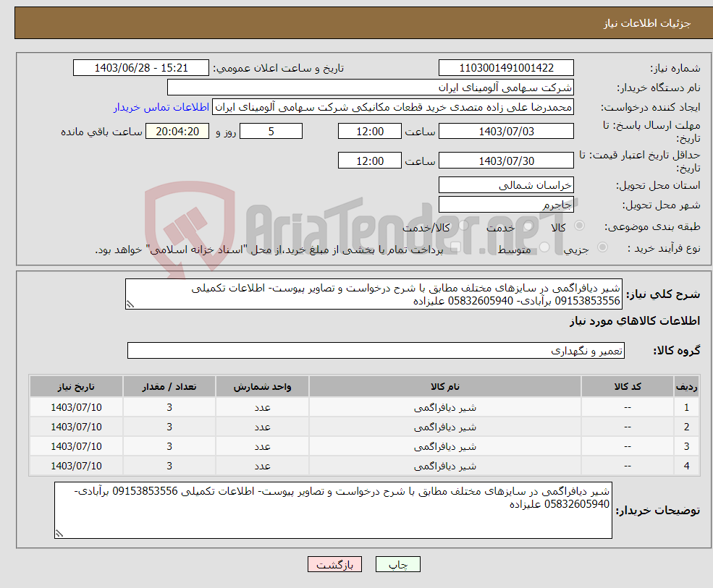Screen dimensions: 713x588
Task: Click the unit عدد in row 3
Action: point(262,447)
